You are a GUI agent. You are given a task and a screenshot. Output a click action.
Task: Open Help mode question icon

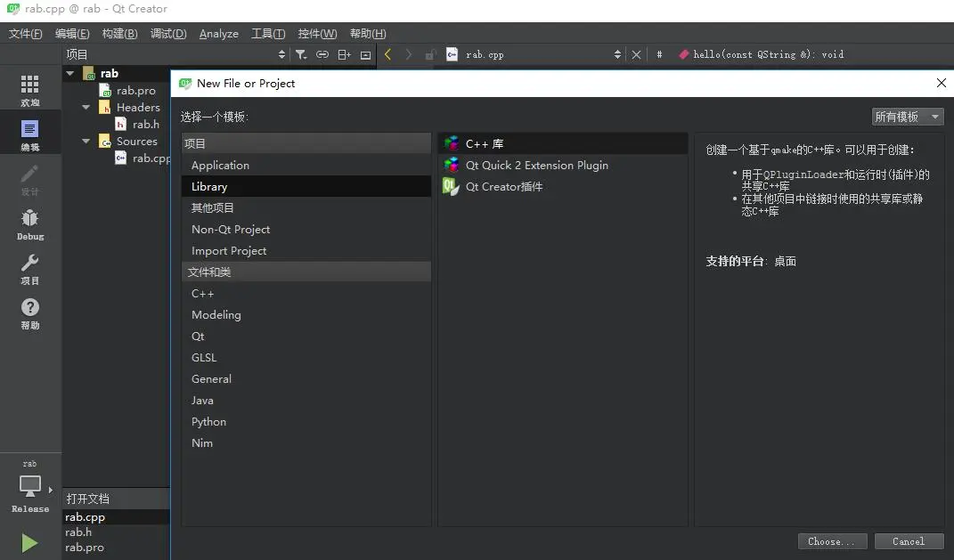[29, 312]
